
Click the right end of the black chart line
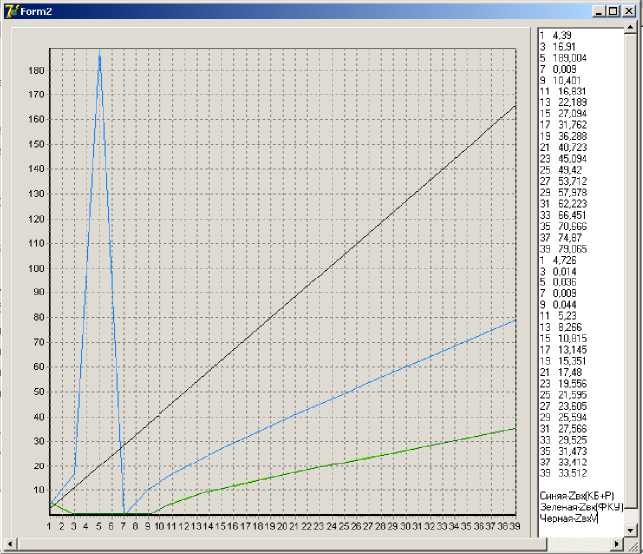515,106
